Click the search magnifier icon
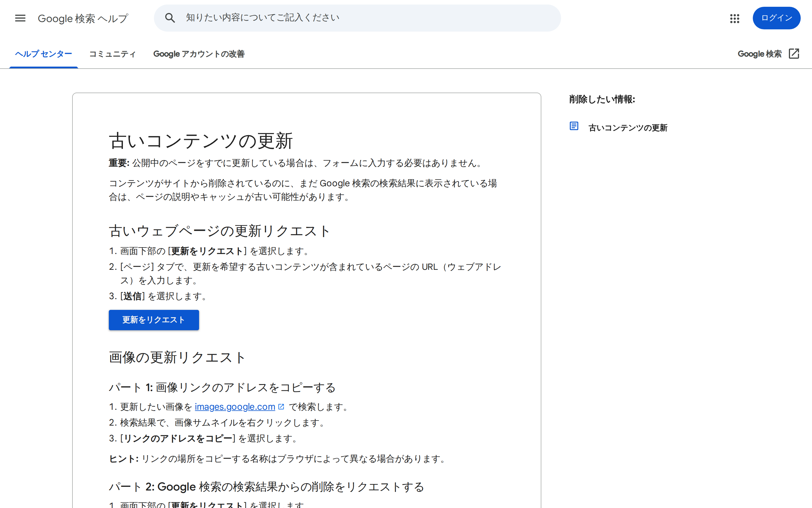The height and width of the screenshot is (508, 812). coord(170,18)
